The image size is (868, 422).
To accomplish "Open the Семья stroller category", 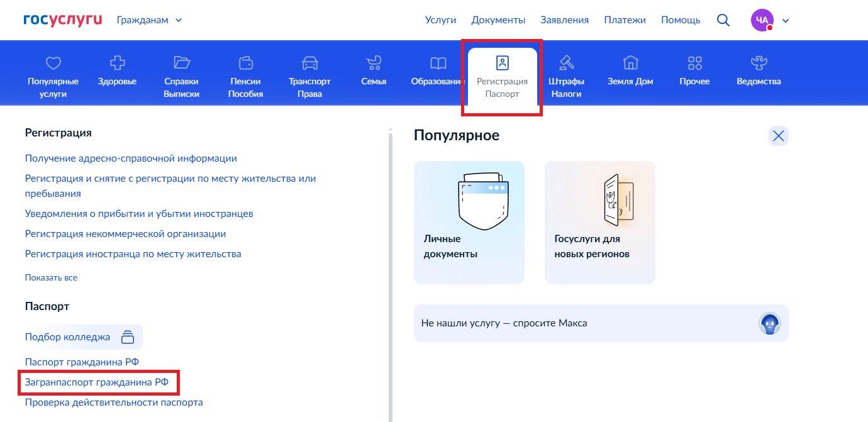I will [x=374, y=70].
